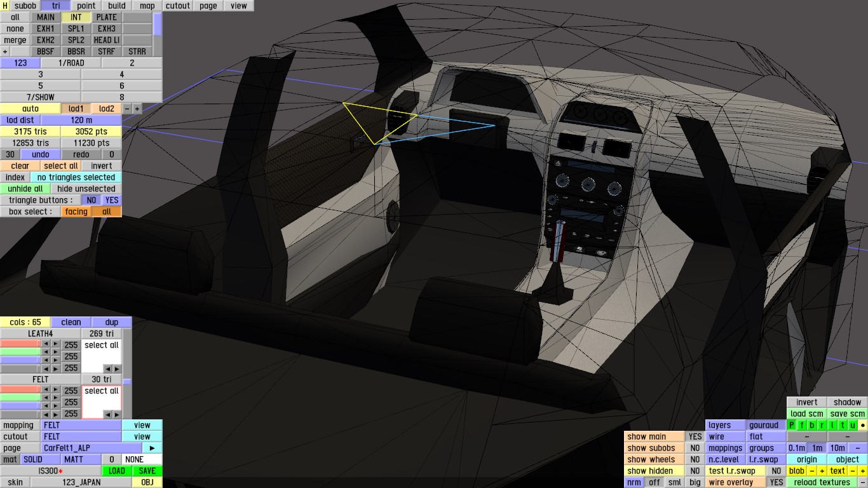Select layer 7/SHOW
Viewport: 868px width, 488px height.
(x=41, y=97)
